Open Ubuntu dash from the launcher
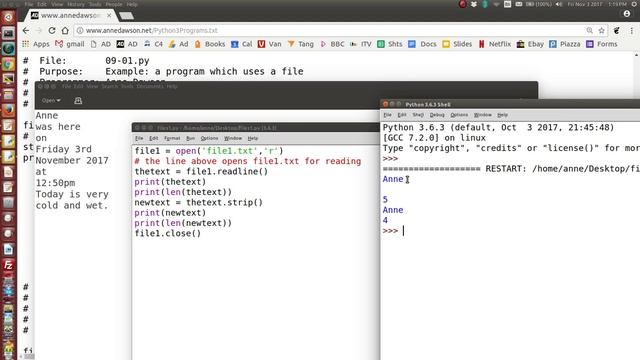 [8, 17]
